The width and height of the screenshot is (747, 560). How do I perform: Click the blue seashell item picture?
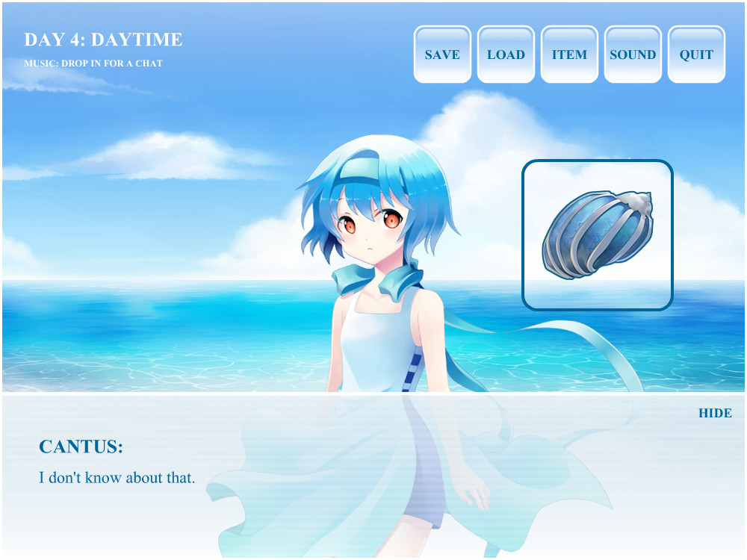597,234
